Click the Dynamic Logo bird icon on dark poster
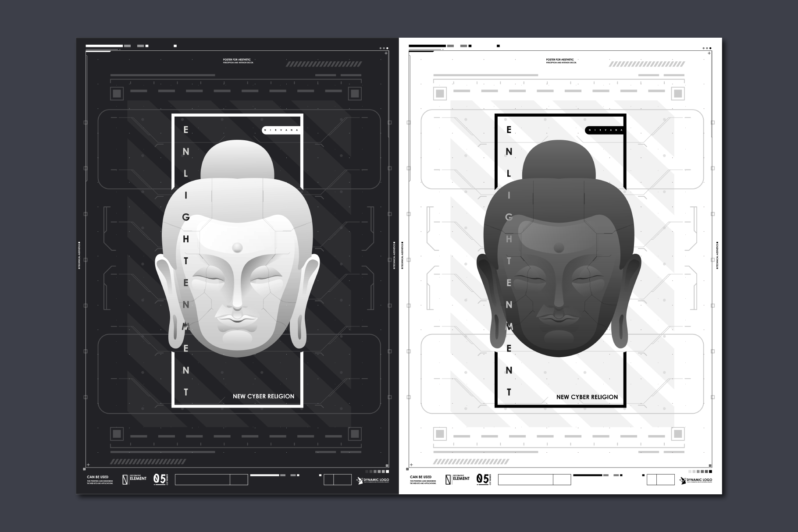 (360, 481)
